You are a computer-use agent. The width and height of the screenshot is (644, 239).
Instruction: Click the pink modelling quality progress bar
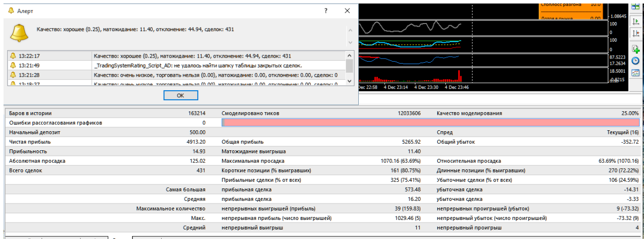430,122
